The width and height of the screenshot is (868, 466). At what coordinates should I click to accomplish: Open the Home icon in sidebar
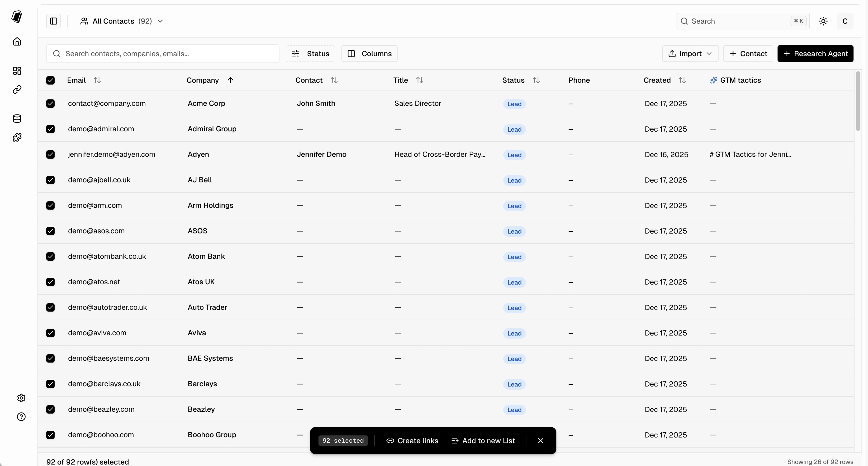click(x=16, y=41)
